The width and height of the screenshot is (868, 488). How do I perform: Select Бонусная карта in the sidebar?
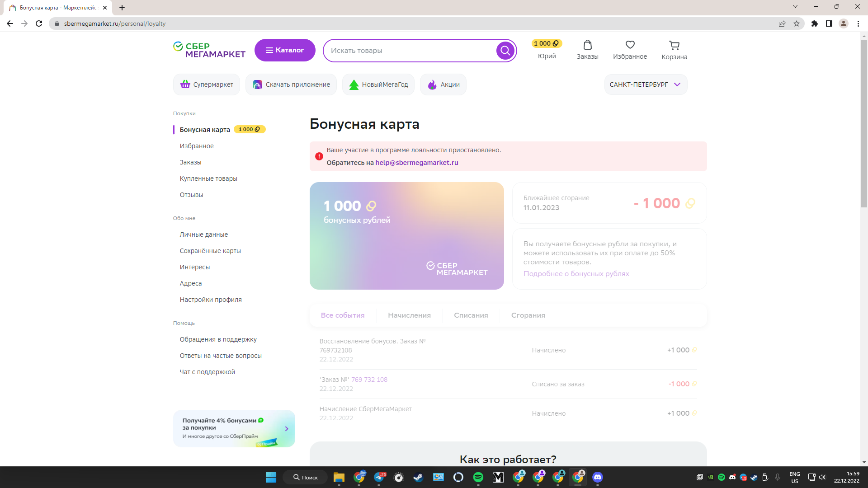[x=205, y=130]
